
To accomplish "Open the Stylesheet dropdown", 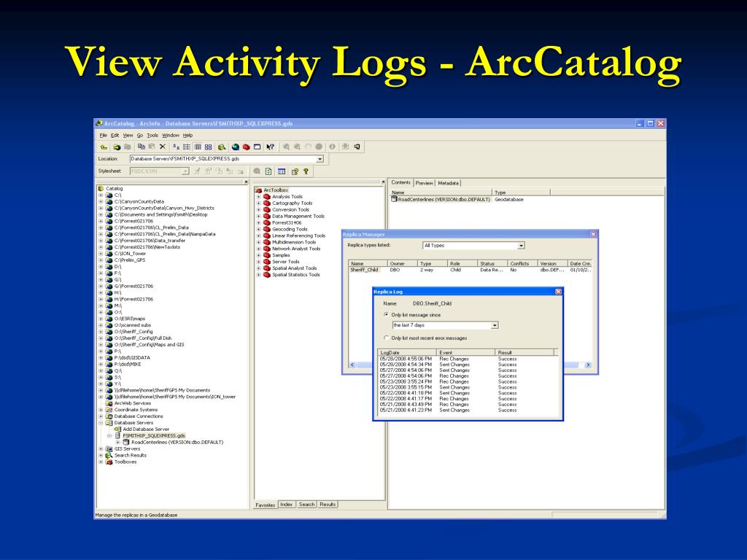I will 185,171.
